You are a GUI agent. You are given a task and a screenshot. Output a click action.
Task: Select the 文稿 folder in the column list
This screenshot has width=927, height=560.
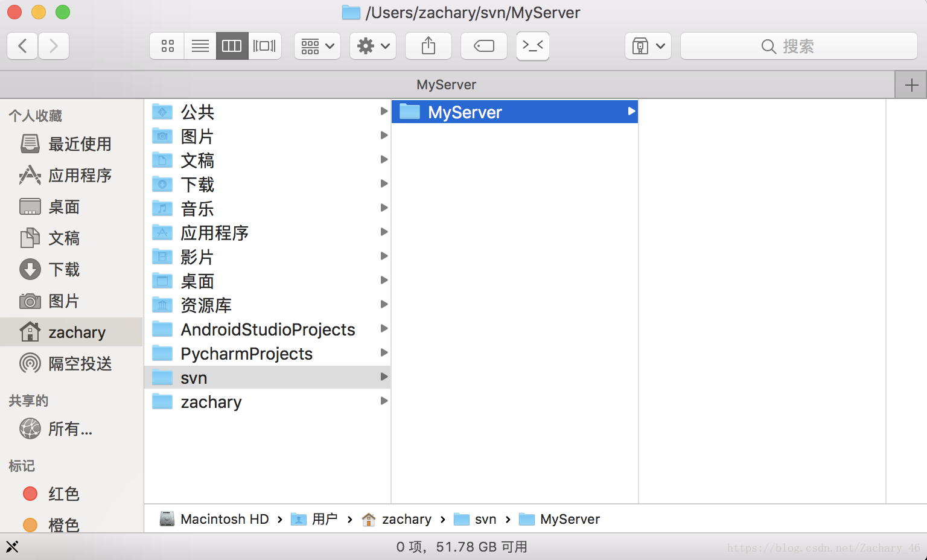click(x=267, y=160)
